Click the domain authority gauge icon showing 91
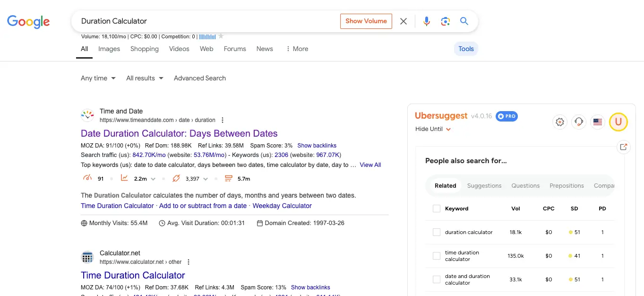 [87, 178]
